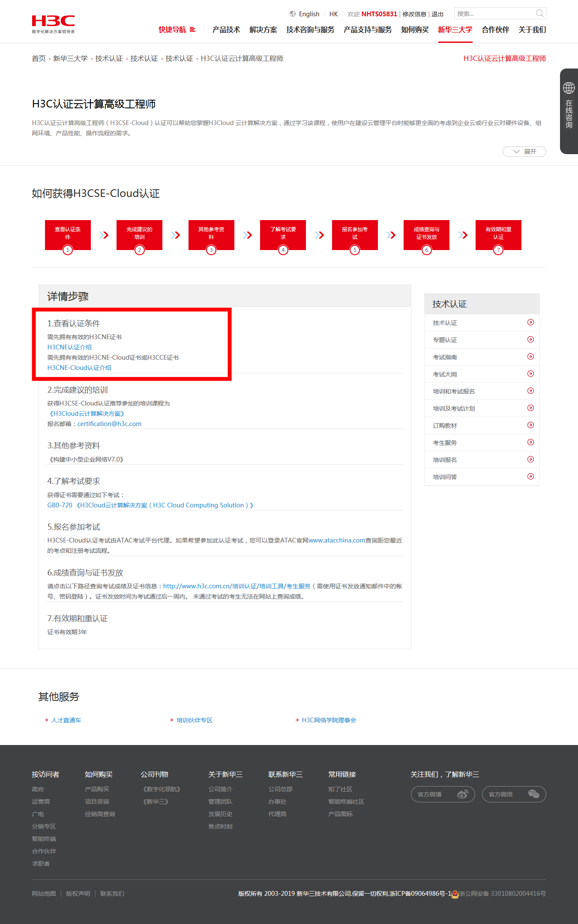Image resolution: width=578 pixels, height=924 pixels.
Task: Click arrow icon beside 培训报名
Action: pyautogui.click(x=530, y=459)
